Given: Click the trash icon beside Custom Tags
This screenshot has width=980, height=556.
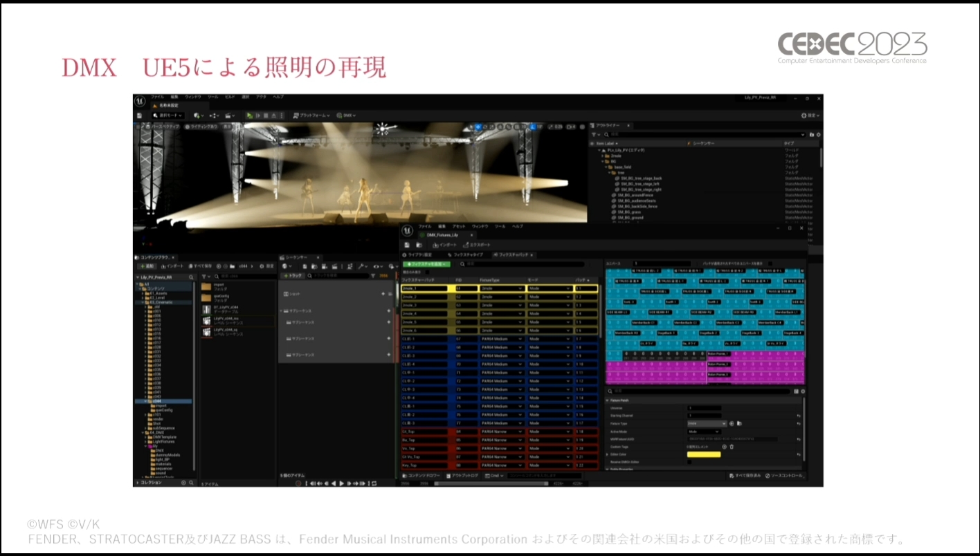Looking at the screenshot, I should [732, 447].
